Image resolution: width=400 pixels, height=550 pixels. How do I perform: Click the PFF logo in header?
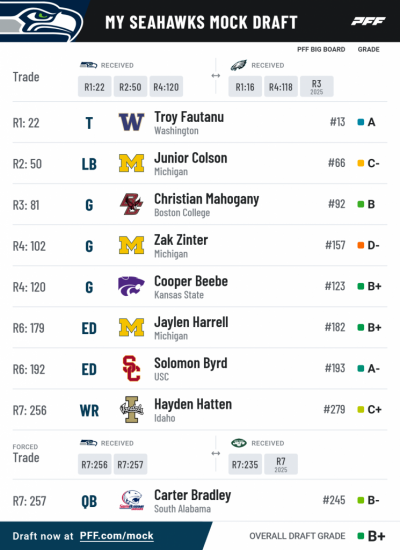coord(368,21)
